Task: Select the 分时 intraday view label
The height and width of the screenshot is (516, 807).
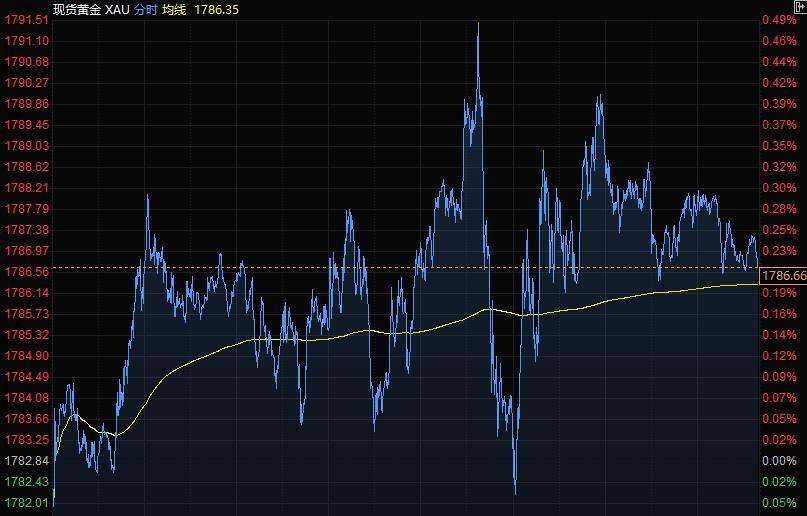Action: coord(145,9)
